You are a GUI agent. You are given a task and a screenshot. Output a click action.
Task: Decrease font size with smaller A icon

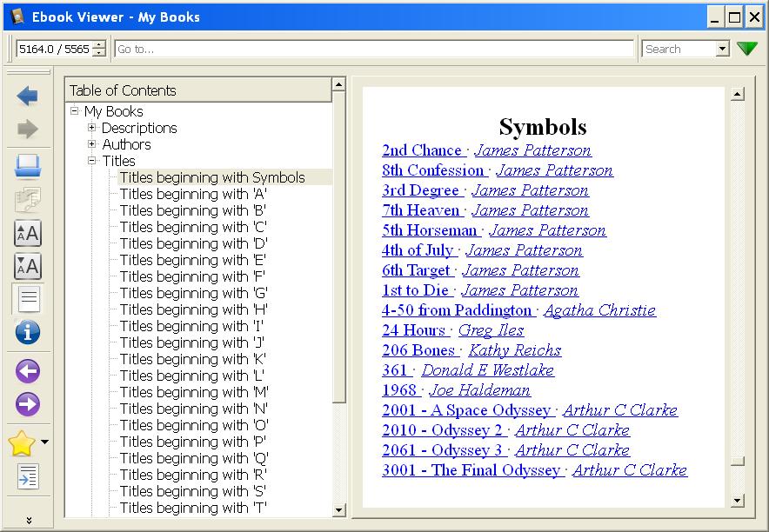[28, 267]
